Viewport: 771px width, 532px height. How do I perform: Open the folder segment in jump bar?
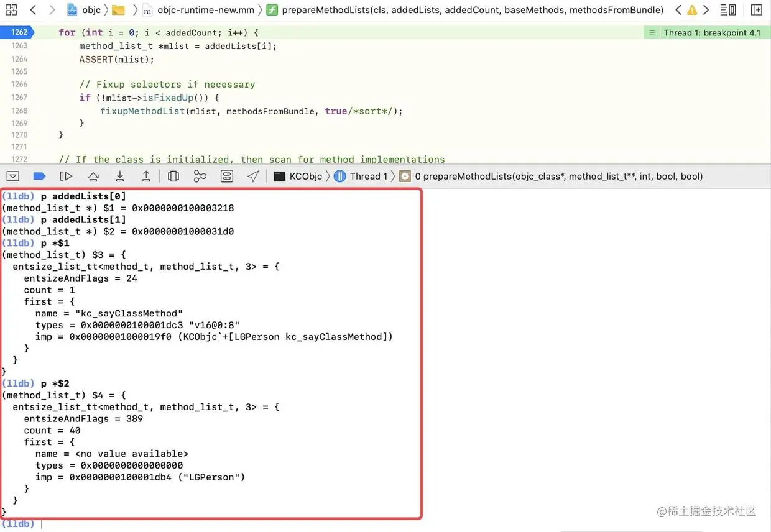click(x=118, y=10)
